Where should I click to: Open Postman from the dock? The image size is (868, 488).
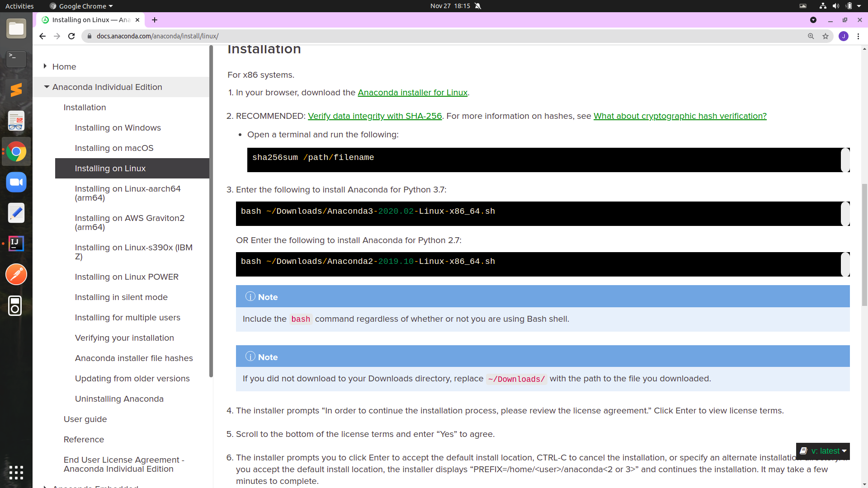tap(16, 274)
